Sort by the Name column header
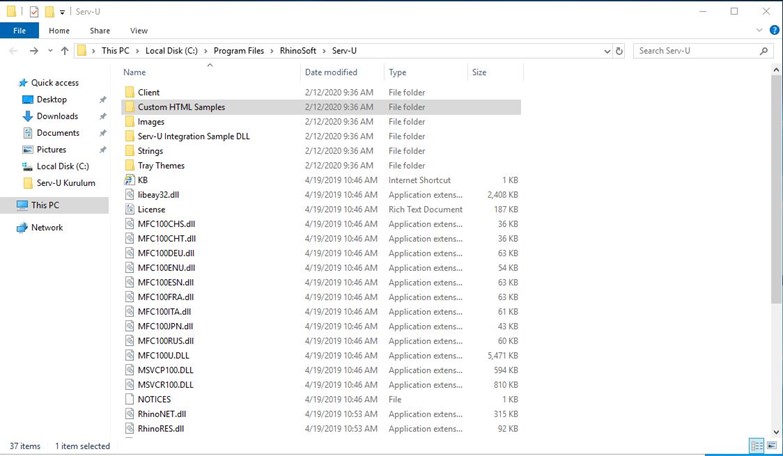Screen dimensions: 783x456 210,72
